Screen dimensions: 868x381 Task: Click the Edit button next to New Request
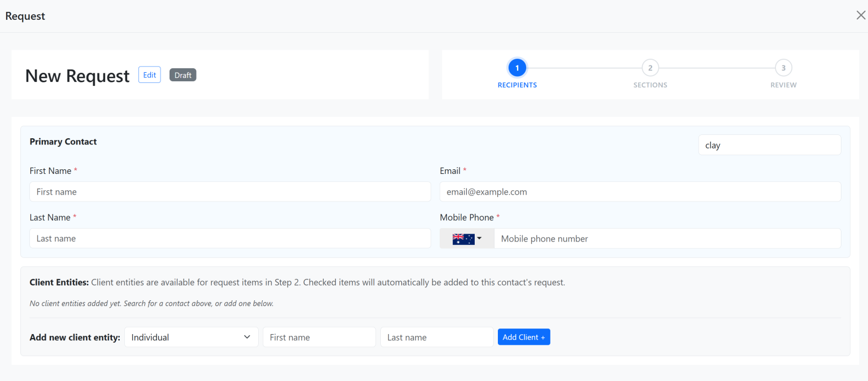[150, 75]
